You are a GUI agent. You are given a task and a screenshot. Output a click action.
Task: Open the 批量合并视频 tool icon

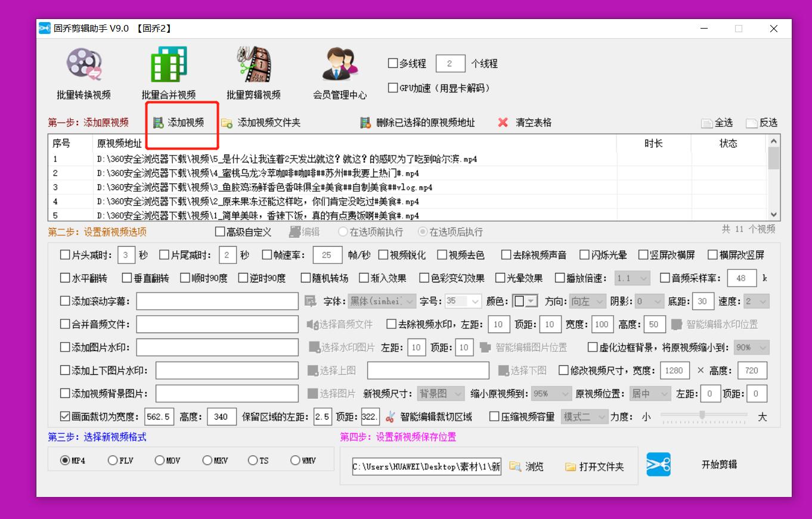tap(168, 65)
